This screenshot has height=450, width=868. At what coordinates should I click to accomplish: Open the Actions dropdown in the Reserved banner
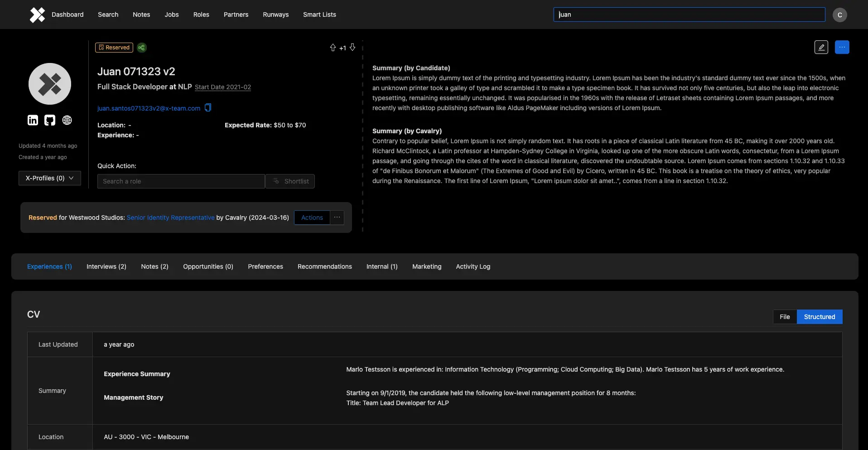pyautogui.click(x=312, y=218)
